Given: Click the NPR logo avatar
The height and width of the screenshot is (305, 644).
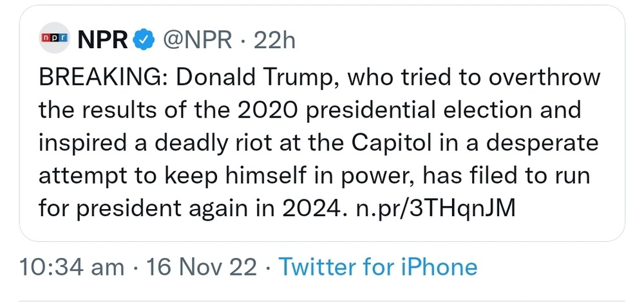Looking at the screenshot, I should 54,40.
